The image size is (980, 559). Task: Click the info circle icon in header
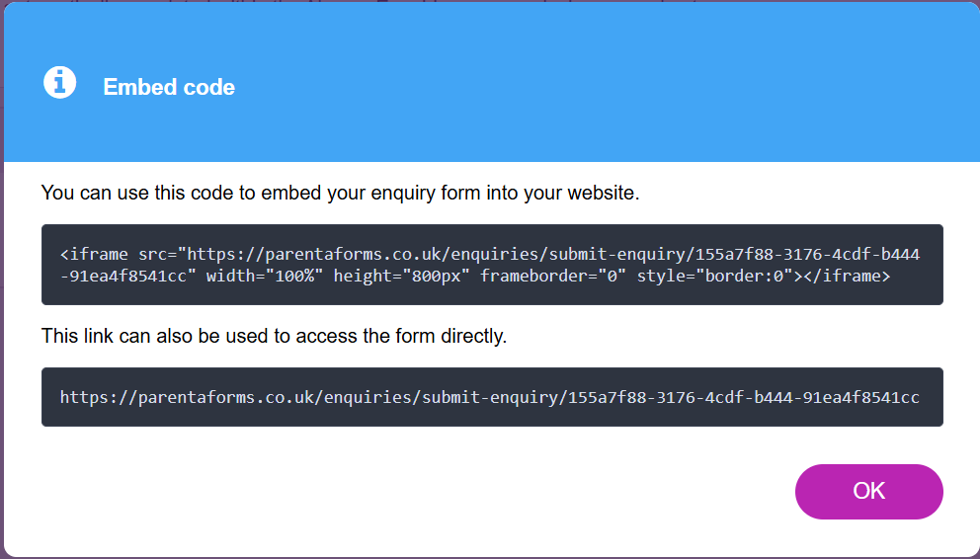59,82
